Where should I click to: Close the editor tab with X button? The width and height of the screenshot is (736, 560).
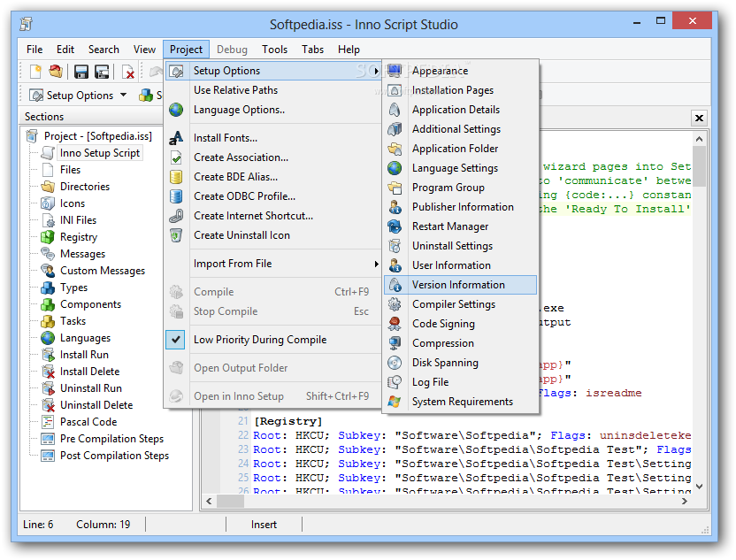(x=699, y=118)
